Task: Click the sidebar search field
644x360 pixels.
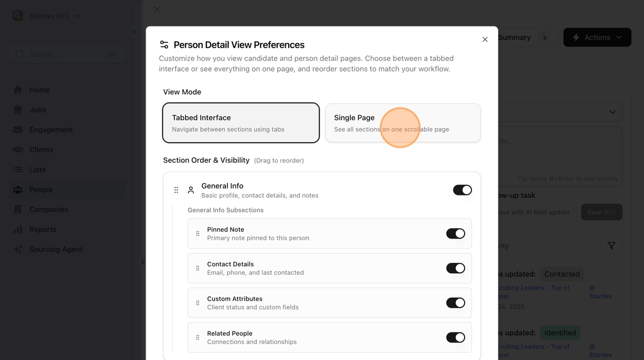Action: point(66,54)
